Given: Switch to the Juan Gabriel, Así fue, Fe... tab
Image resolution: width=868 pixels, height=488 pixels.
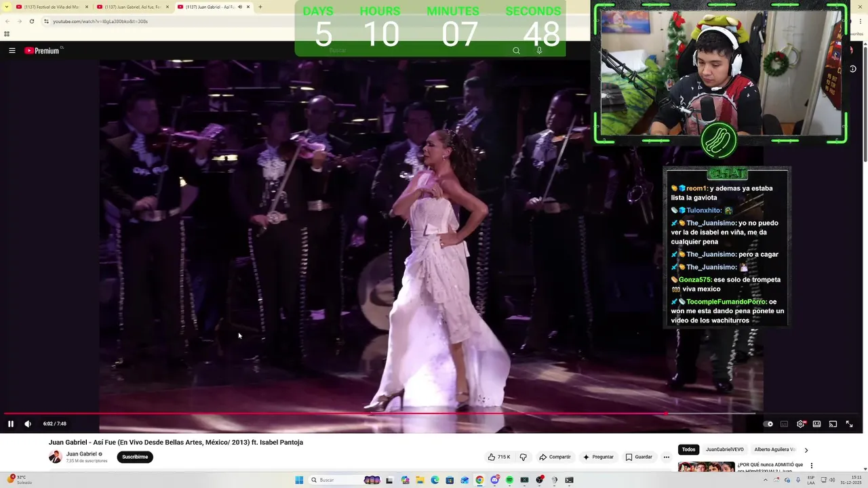Looking at the screenshot, I should (x=132, y=7).
